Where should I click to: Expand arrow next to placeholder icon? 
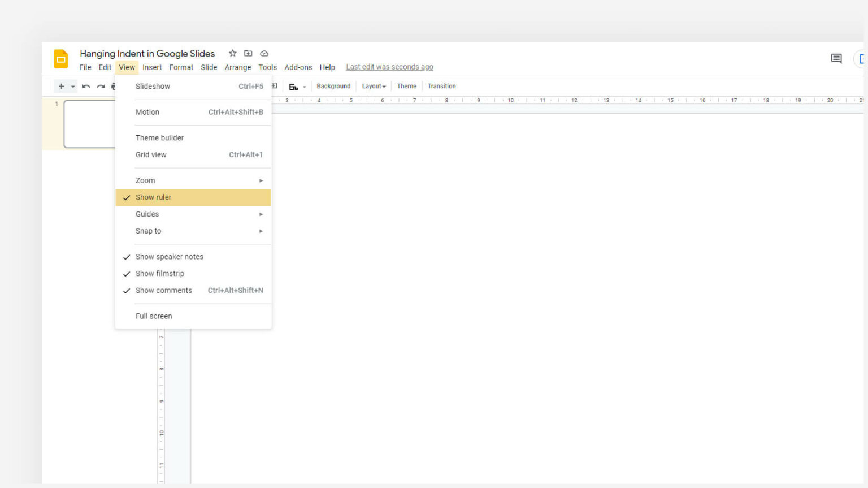[x=304, y=87]
